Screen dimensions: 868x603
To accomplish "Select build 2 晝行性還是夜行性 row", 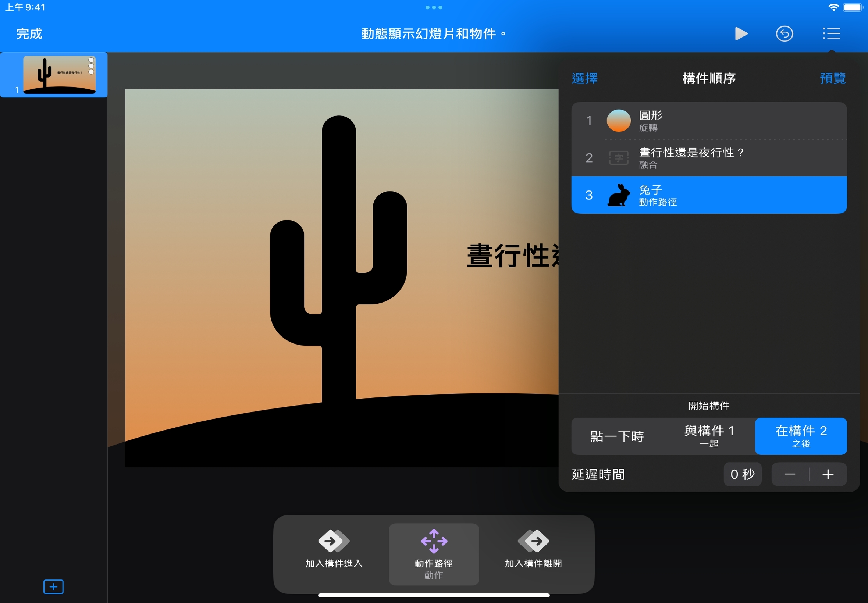I will pos(708,158).
